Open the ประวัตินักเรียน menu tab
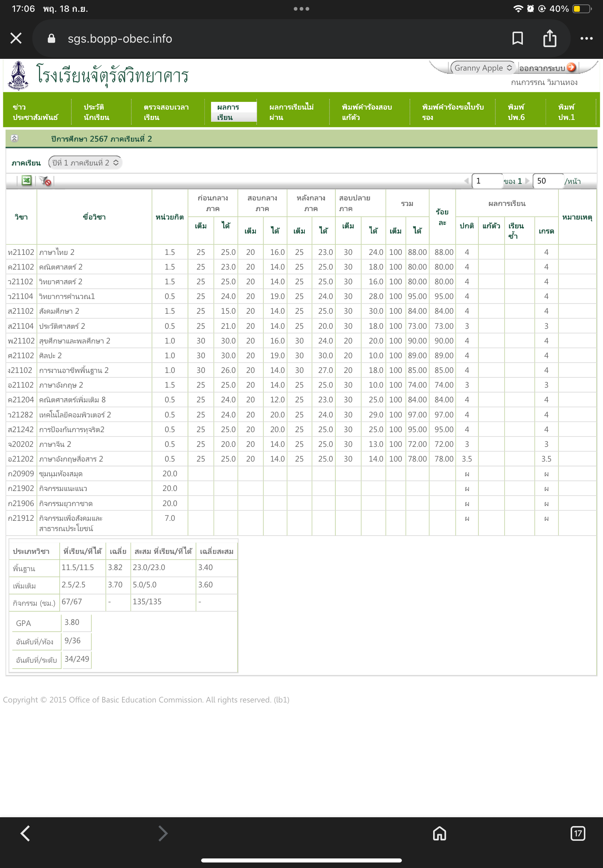The width and height of the screenshot is (603, 868). pos(96,112)
